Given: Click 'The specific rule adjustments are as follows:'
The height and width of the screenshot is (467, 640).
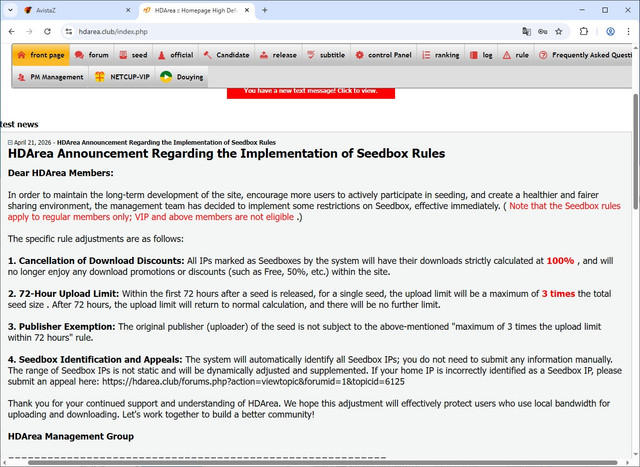Looking at the screenshot, I should coord(96,239).
